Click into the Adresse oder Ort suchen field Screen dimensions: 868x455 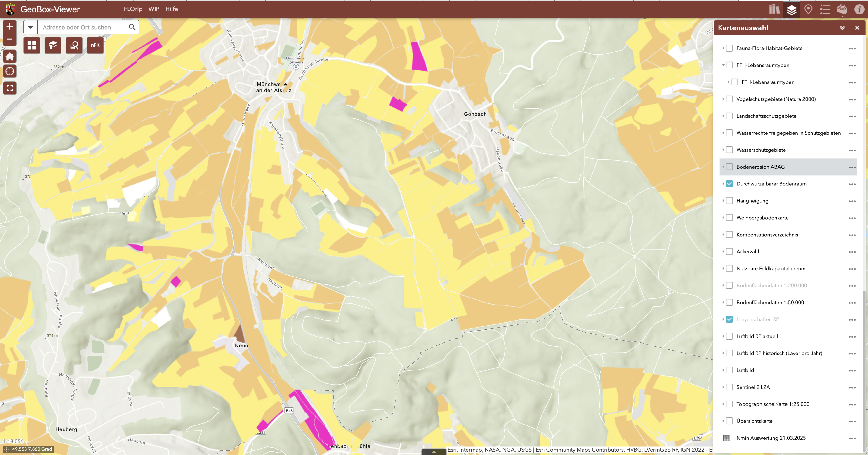pos(81,27)
